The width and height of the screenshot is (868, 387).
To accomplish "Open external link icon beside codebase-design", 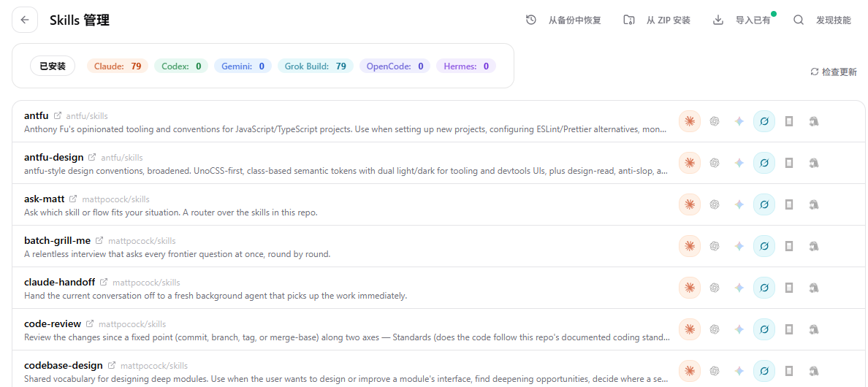I will tap(112, 365).
